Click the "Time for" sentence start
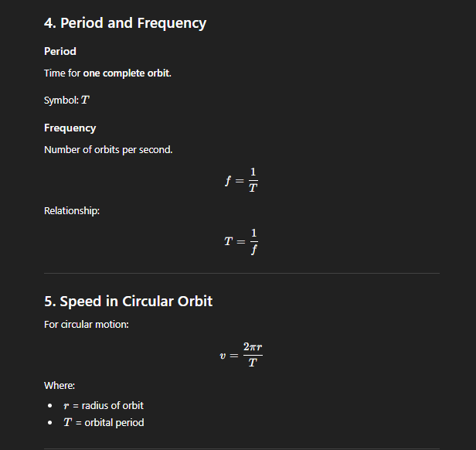The image size is (476, 450). (x=62, y=73)
